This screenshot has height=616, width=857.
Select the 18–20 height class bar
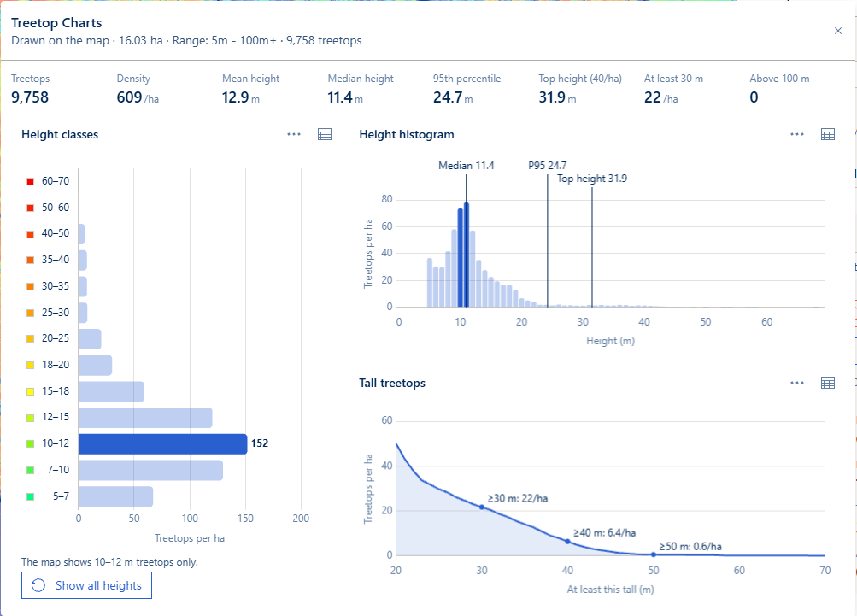95,365
